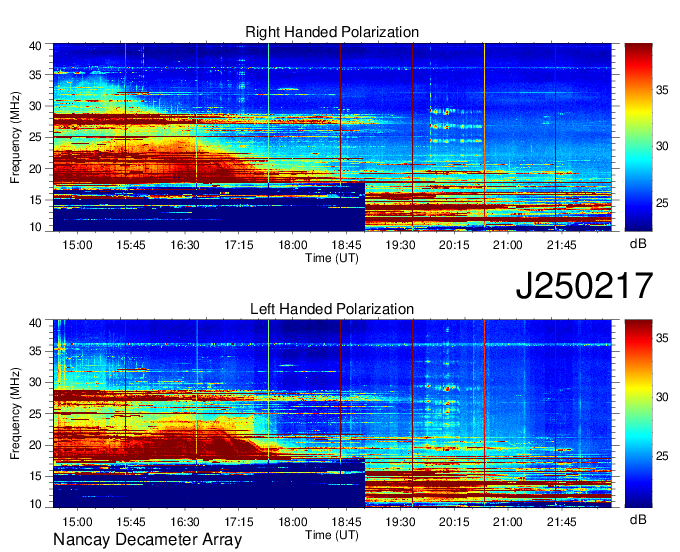The height and width of the screenshot is (552, 680).
Task: Click the 21:00 tick label in the top plot
Action: click(507, 245)
